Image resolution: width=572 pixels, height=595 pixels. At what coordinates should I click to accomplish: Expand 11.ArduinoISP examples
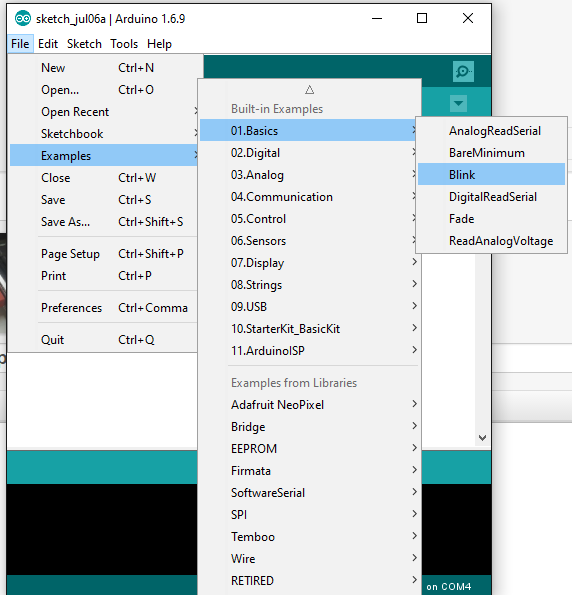[x=309, y=351]
